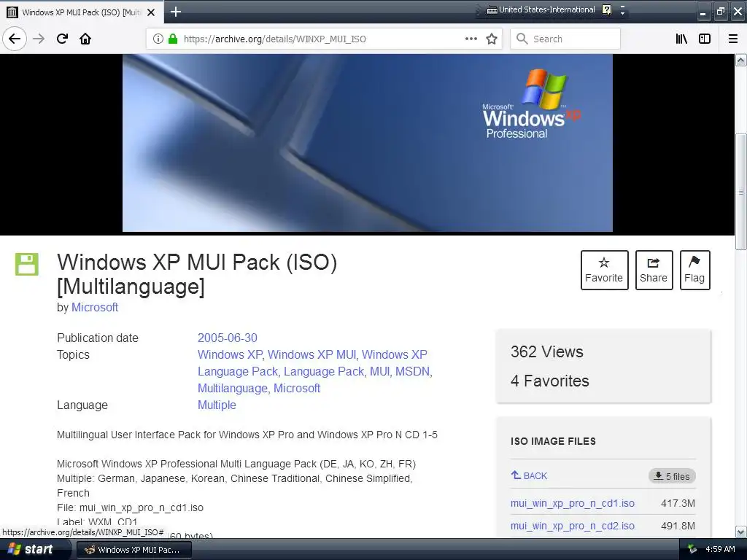
Task: Click the green software floppy disk icon
Action: point(27,264)
